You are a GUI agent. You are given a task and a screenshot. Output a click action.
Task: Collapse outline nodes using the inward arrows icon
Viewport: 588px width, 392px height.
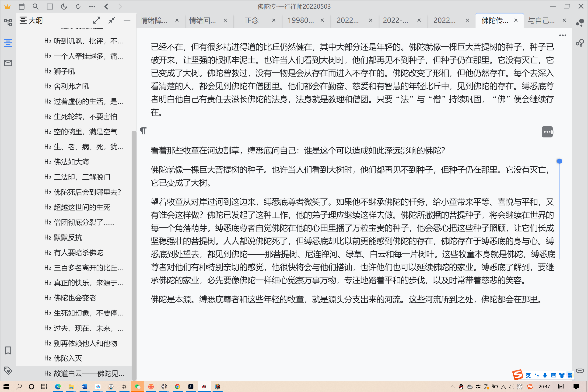point(112,20)
